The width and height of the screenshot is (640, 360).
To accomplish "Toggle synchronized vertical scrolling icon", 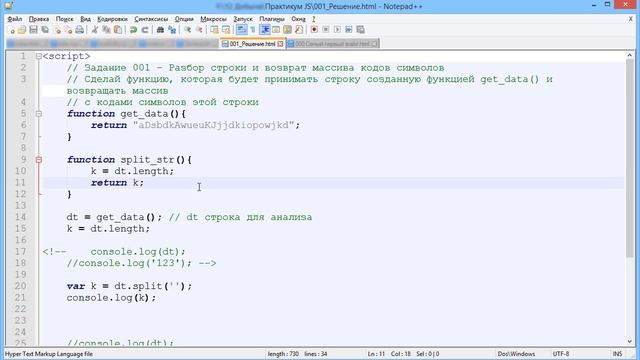I will pyautogui.click(x=214, y=30).
